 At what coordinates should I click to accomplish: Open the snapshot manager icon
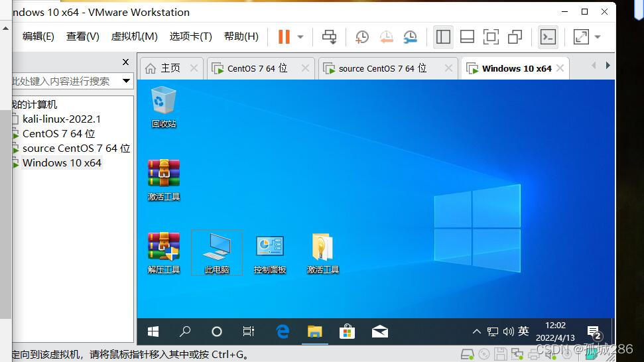[411, 37]
